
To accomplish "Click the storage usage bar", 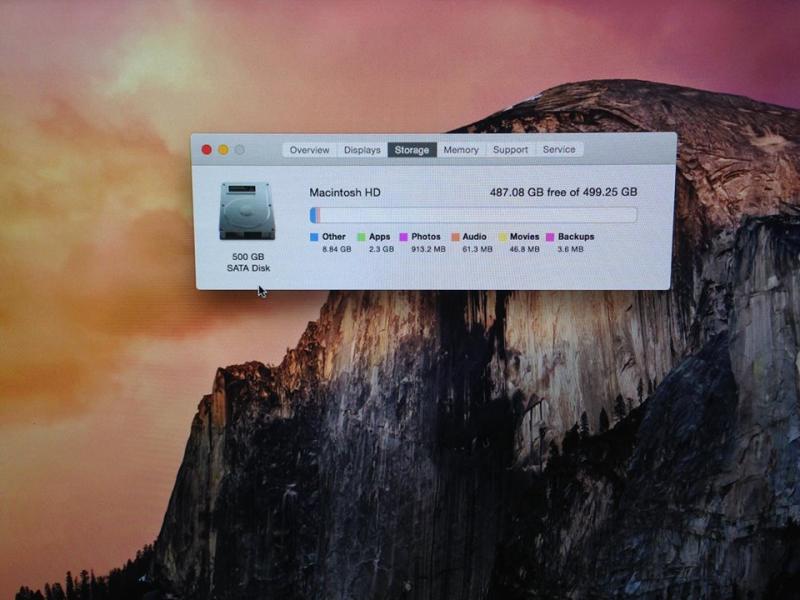I will click(473, 215).
